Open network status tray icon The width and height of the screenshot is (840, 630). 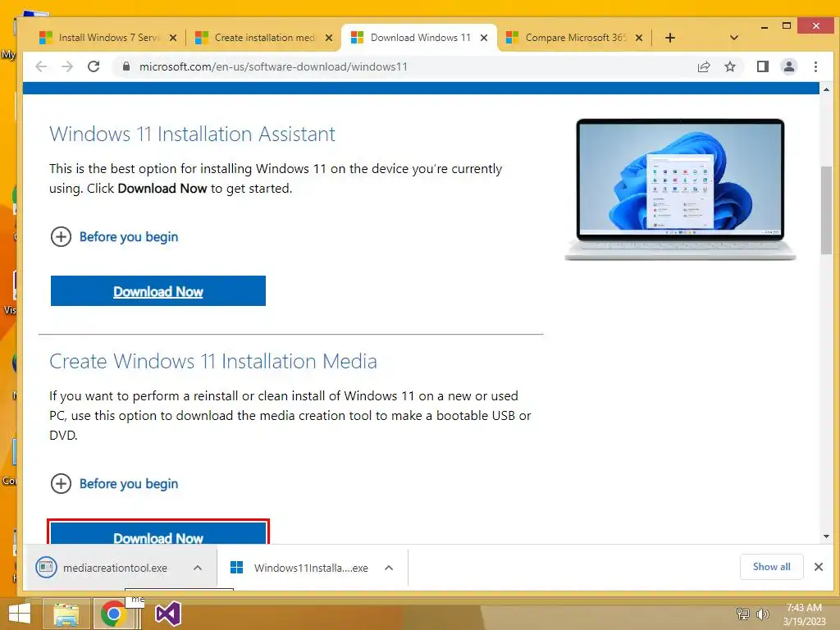pos(743,614)
